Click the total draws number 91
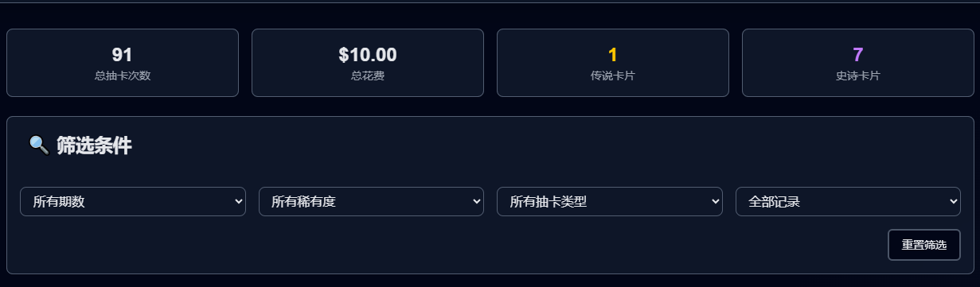 tap(123, 55)
